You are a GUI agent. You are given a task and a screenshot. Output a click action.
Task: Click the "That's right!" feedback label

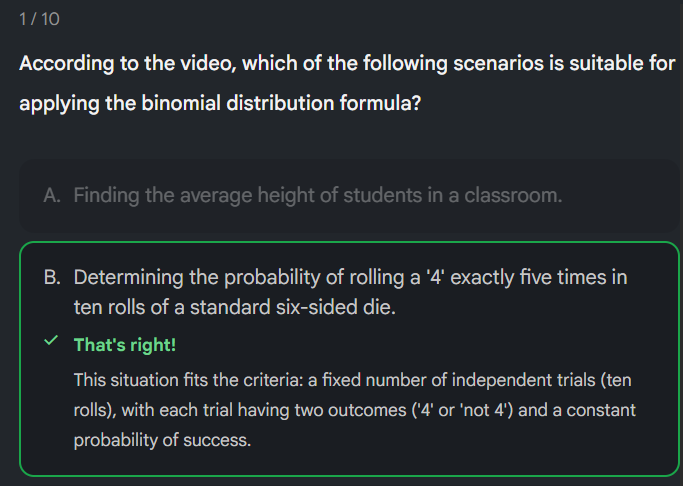pyautogui.click(x=125, y=345)
